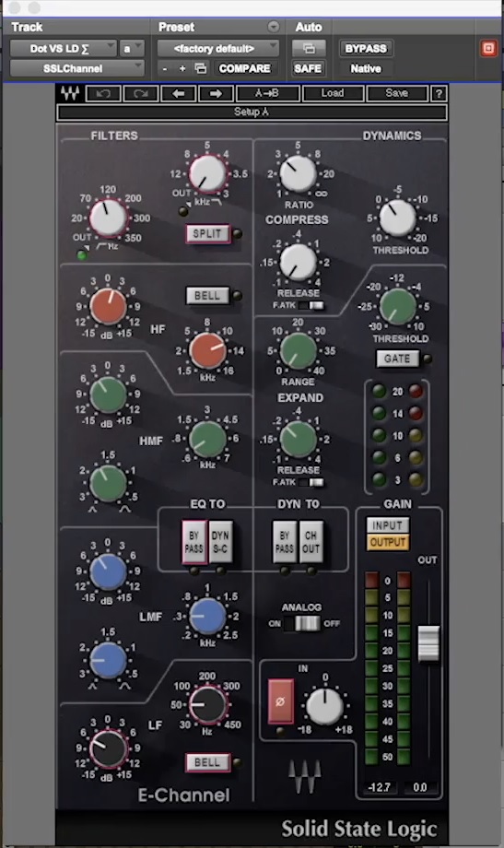This screenshot has height=848, width=504.
Task: Click the expander RELEASE knob
Action: click(x=298, y=439)
